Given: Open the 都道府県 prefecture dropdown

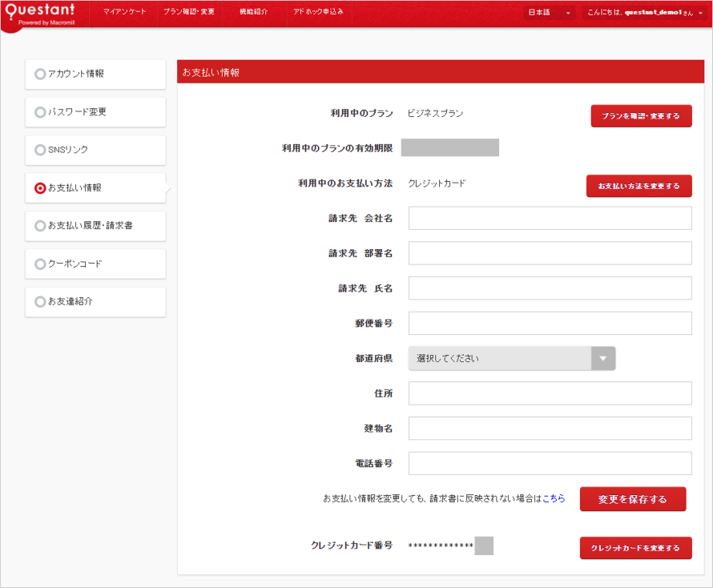Looking at the screenshot, I should pos(512,358).
